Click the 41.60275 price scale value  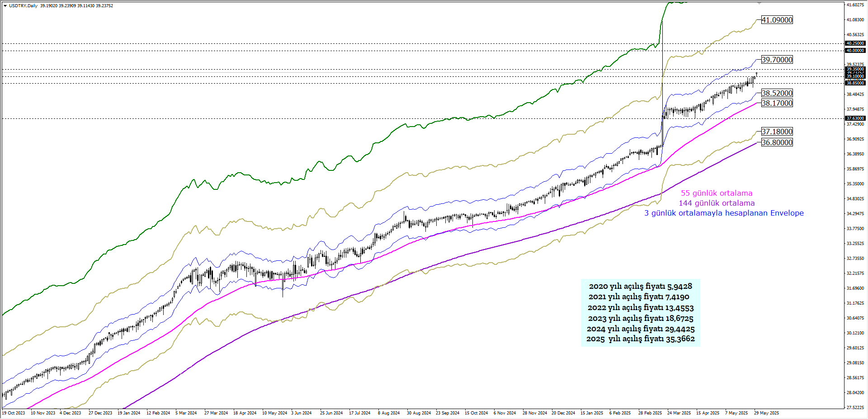(x=855, y=5)
